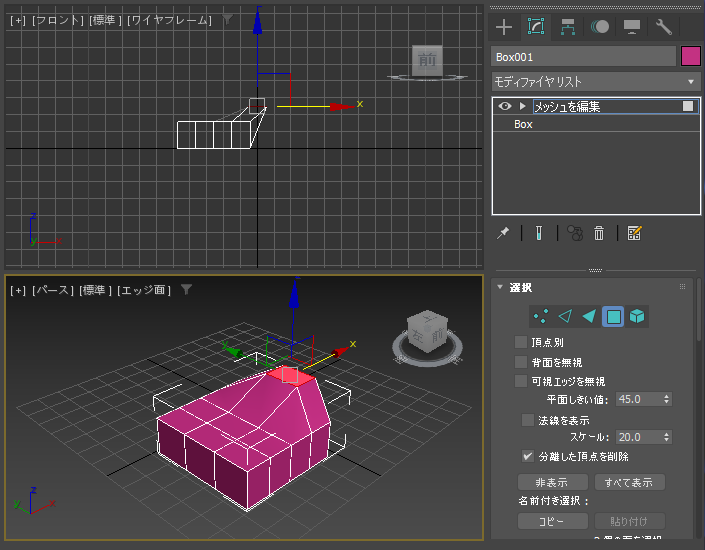This screenshot has width=705, height=550.
Task: Click the Pin Stack icon
Action: (503, 233)
